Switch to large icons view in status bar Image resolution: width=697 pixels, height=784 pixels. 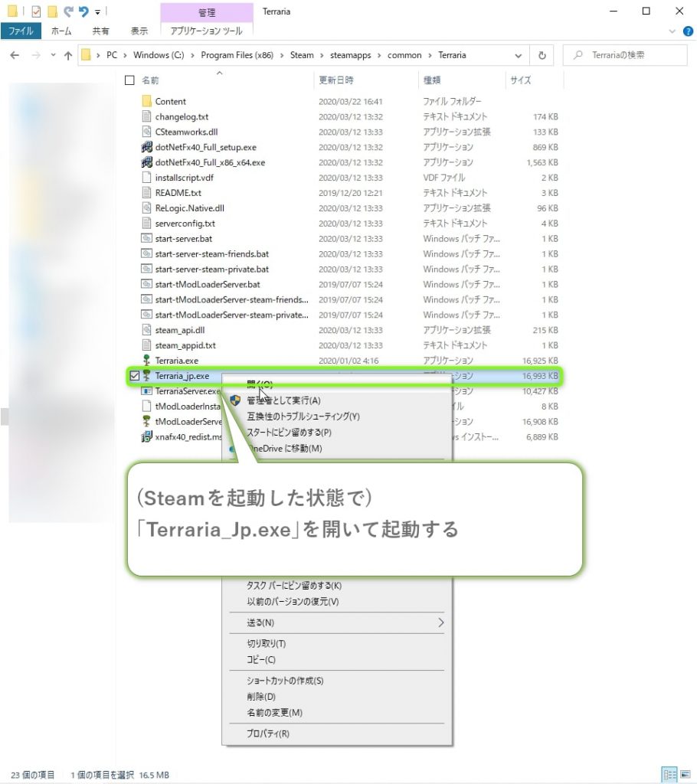(x=683, y=774)
